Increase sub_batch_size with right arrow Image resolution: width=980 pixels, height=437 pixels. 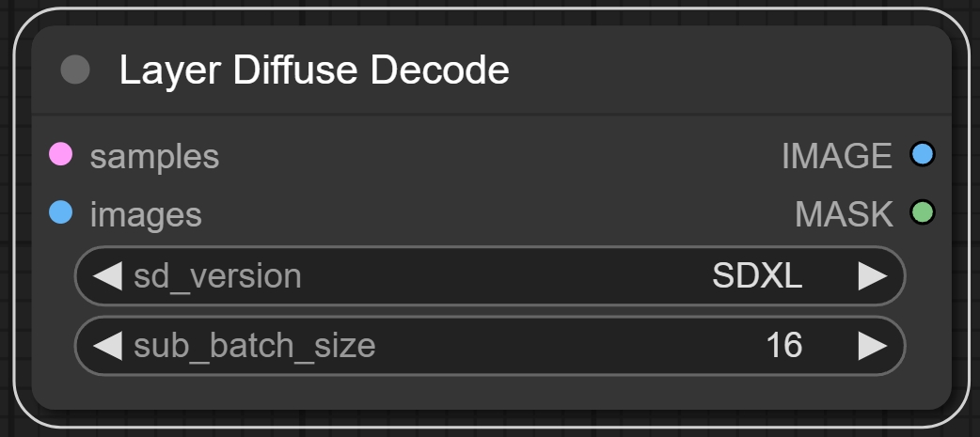(x=872, y=346)
